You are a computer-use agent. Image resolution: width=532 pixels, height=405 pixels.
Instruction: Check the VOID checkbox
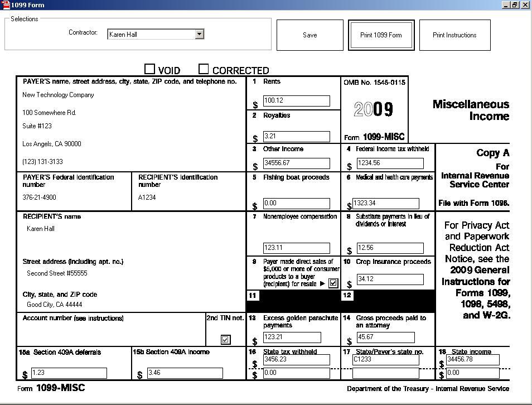pos(149,68)
